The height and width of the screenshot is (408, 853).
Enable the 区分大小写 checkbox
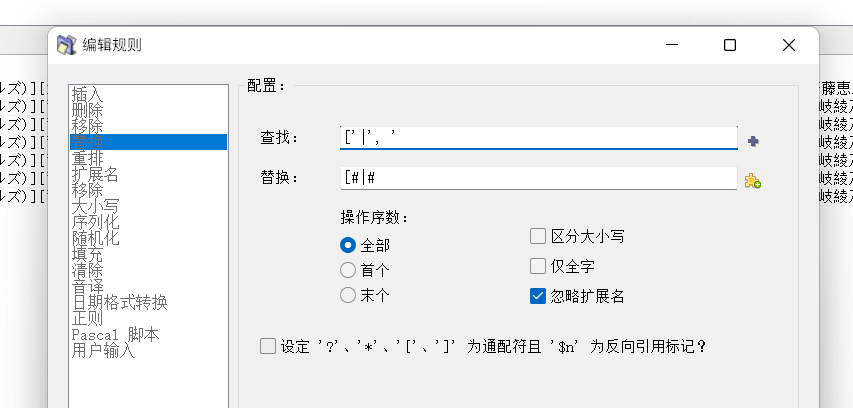coord(538,236)
